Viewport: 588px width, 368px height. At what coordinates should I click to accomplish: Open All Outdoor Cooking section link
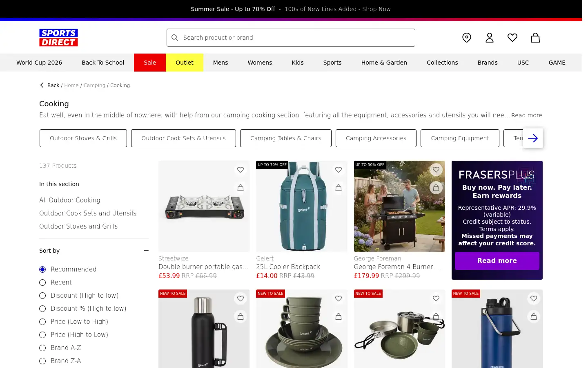(x=70, y=200)
